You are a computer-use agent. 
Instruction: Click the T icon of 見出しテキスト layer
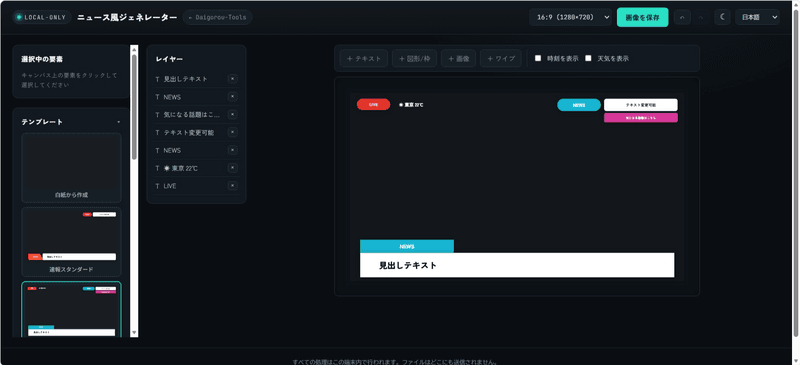157,79
